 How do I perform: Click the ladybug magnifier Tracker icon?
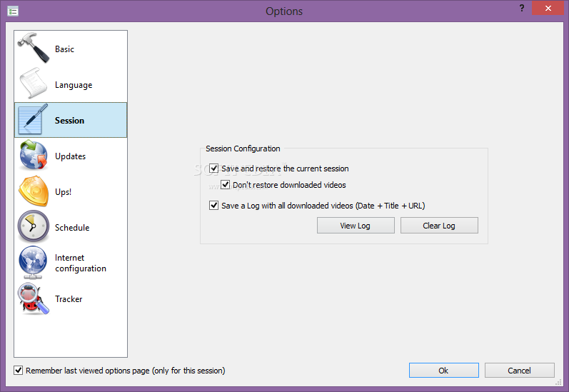34,298
